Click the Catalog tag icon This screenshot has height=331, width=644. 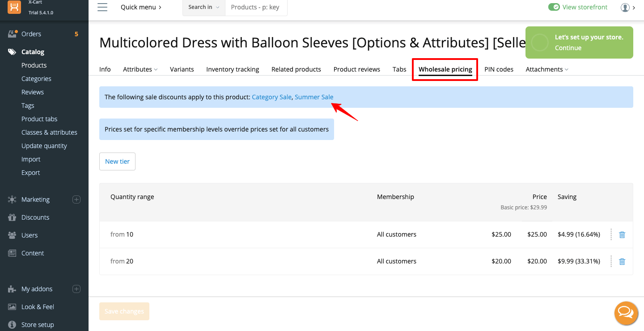coord(13,52)
